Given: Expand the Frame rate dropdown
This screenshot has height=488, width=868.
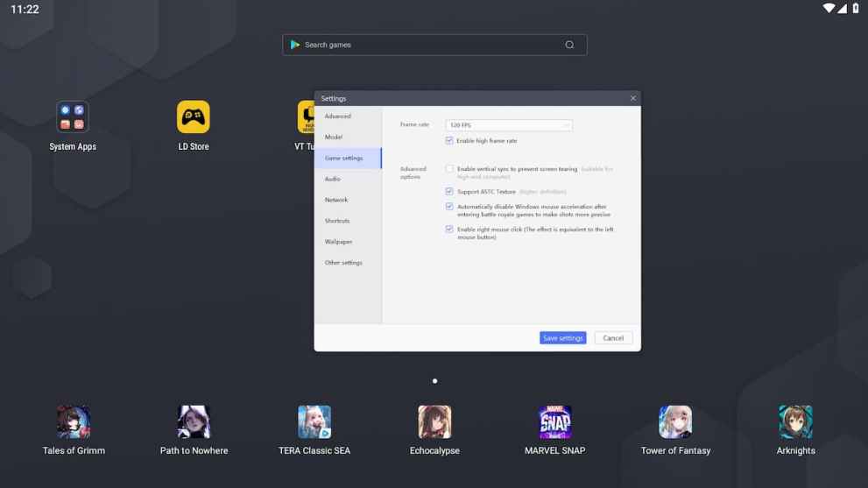Looking at the screenshot, I should (509, 125).
